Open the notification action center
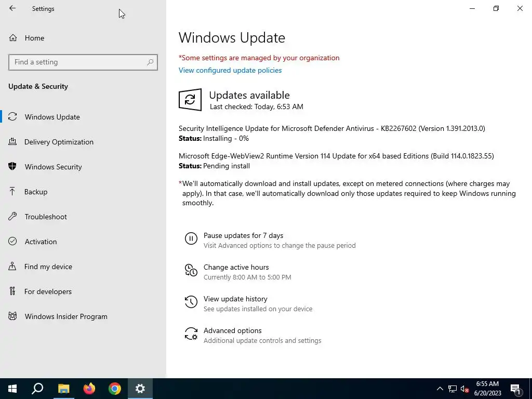The width and height of the screenshot is (532, 399). tap(515, 389)
